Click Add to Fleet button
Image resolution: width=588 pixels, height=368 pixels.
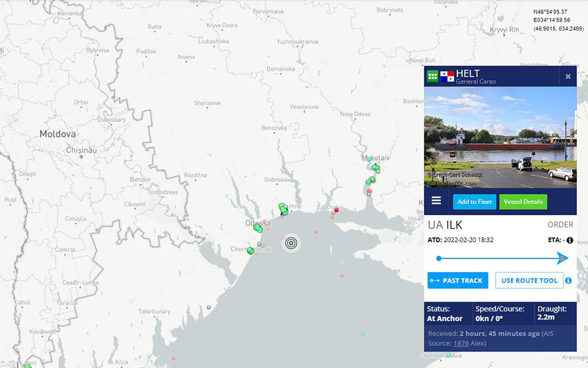click(x=475, y=202)
